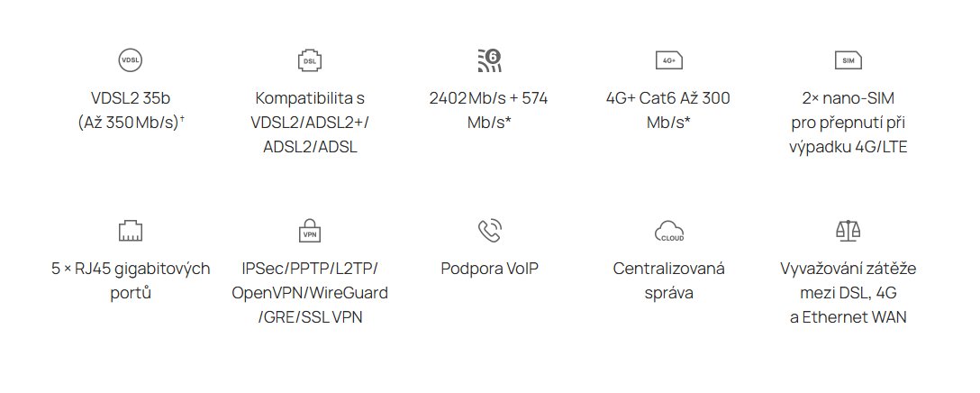Click the SIM card icon
The image size is (980, 393).
848,60
